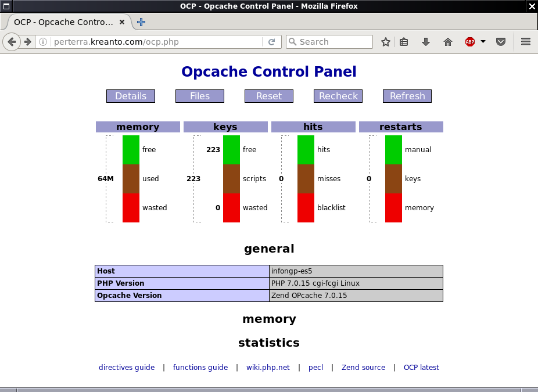Expand the statistics section heading
538x392 pixels.
click(x=269, y=343)
